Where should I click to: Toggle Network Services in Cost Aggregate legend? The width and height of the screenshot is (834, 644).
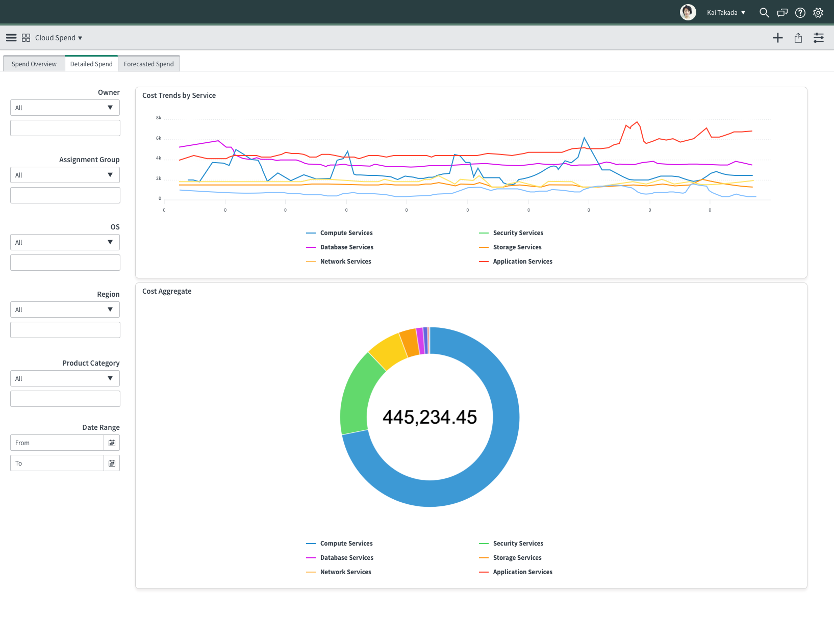(339, 572)
